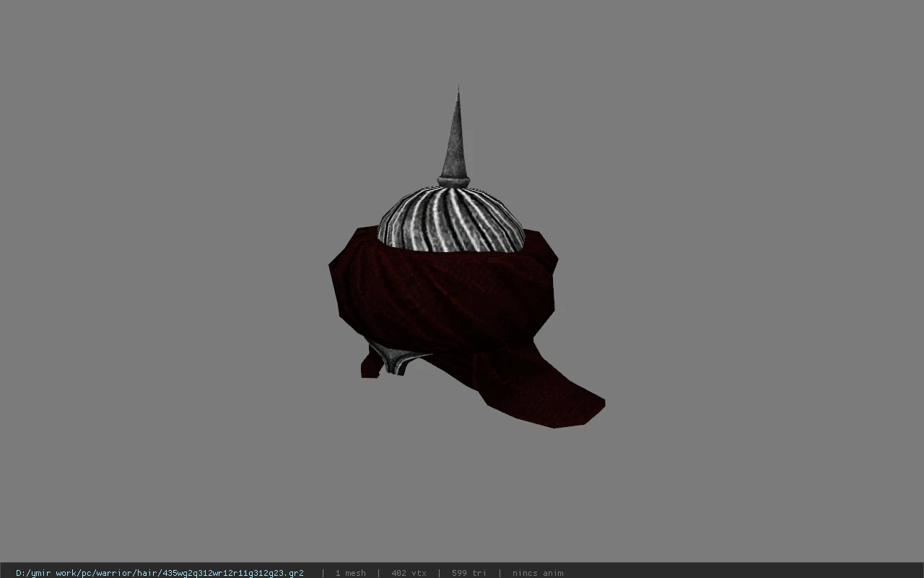Screen dimensions: 924x578
Task: Click the 'nincs anim' status entry
Action: coord(538,573)
